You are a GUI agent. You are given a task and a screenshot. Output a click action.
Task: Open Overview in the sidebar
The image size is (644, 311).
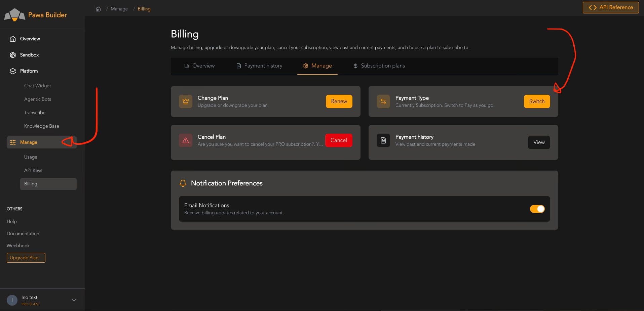pyautogui.click(x=42, y=39)
